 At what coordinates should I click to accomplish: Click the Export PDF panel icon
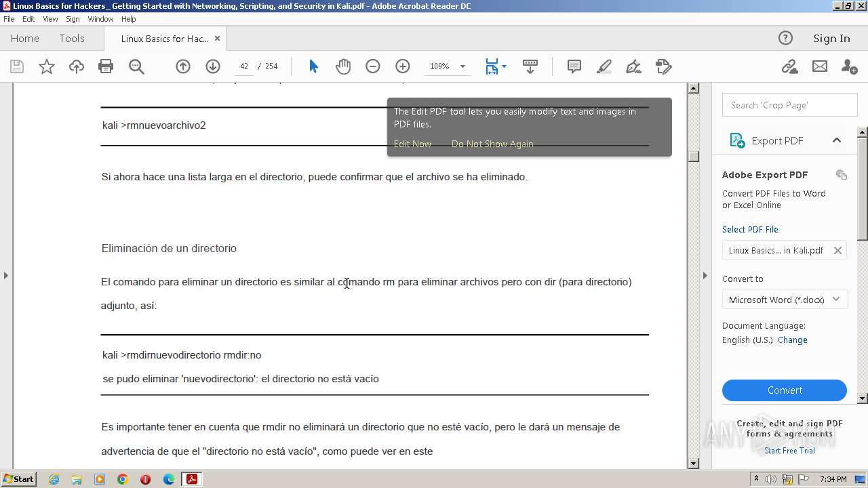[737, 140]
